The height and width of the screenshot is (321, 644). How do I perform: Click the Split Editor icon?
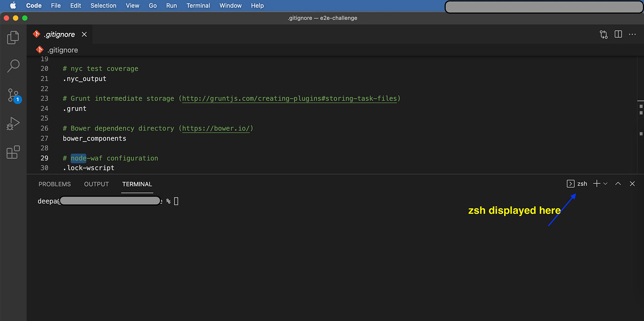tap(617, 34)
